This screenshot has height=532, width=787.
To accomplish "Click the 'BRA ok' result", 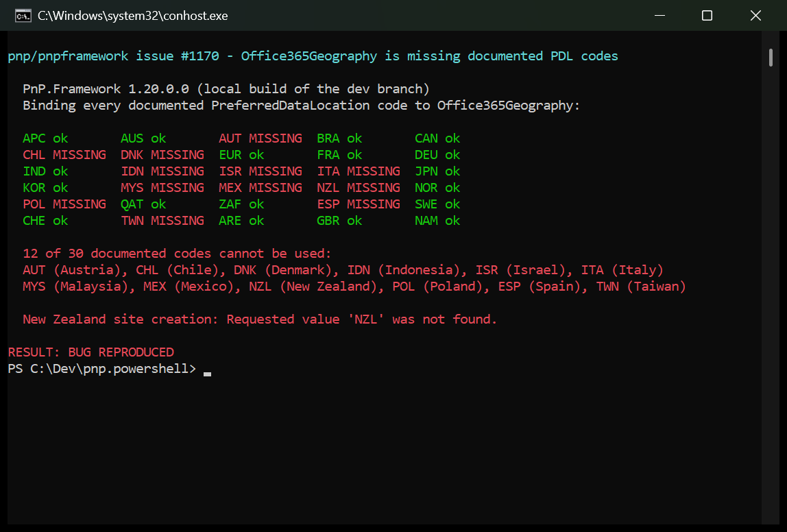I will pyautogui.click(x=339, y=138).
